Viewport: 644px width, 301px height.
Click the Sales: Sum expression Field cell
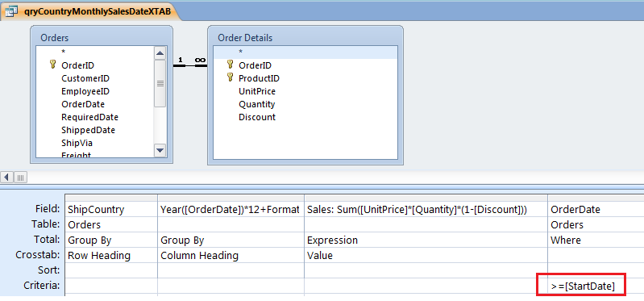click(x=426, y=209)
